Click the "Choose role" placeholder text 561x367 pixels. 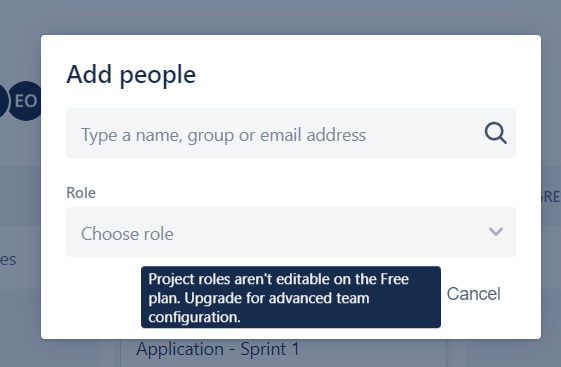(127, 234)
